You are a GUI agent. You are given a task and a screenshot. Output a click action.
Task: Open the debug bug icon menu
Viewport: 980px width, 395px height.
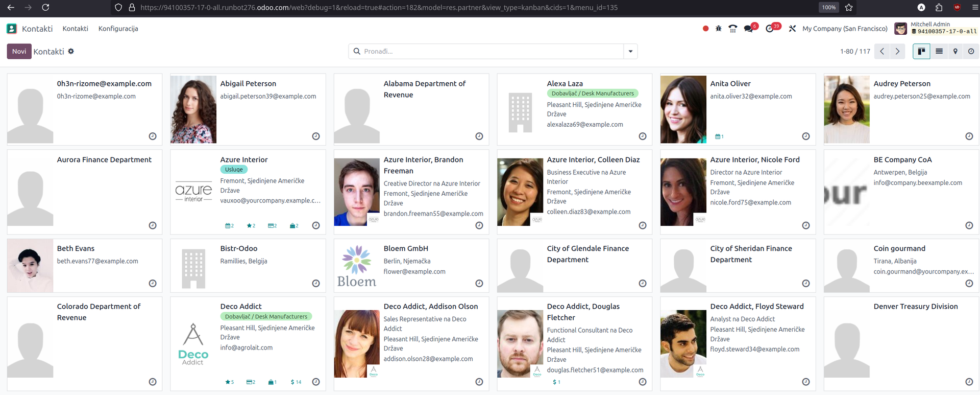[719, 29]
